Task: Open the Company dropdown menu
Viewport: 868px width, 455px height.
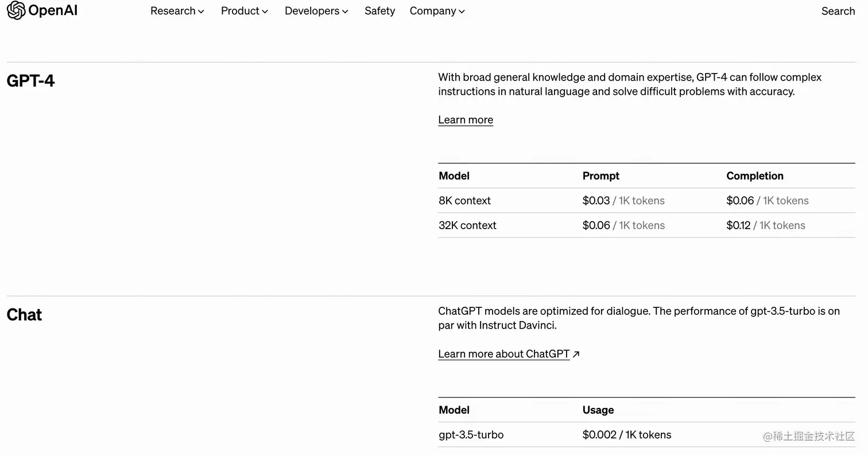Action: click(437, 11)
